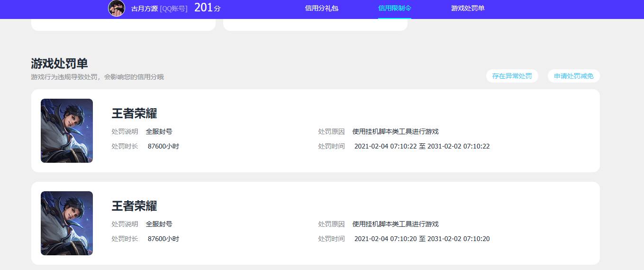Click the reason 使用挂机脚本类工具进行游戏 in the 07:10:20 card
The width and height of the screenshot is (644, 270).
(396, 224)
